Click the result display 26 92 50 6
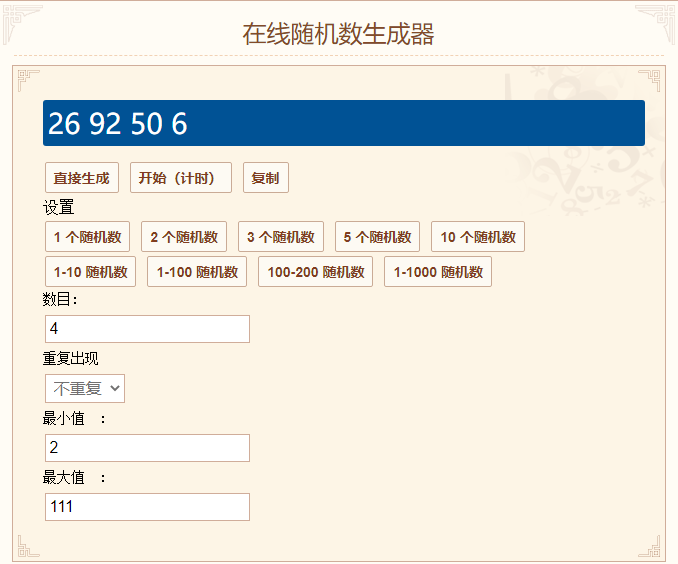 [x=344, y=123]
